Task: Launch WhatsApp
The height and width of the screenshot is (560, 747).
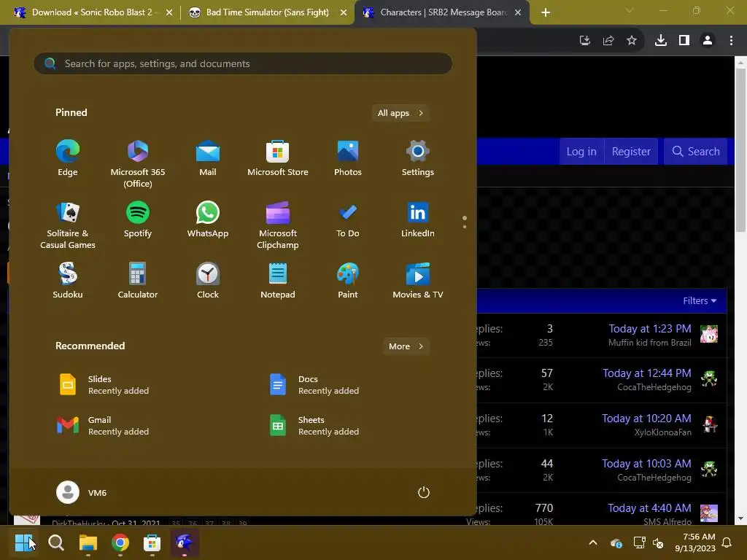Action: tap(208, 220)
